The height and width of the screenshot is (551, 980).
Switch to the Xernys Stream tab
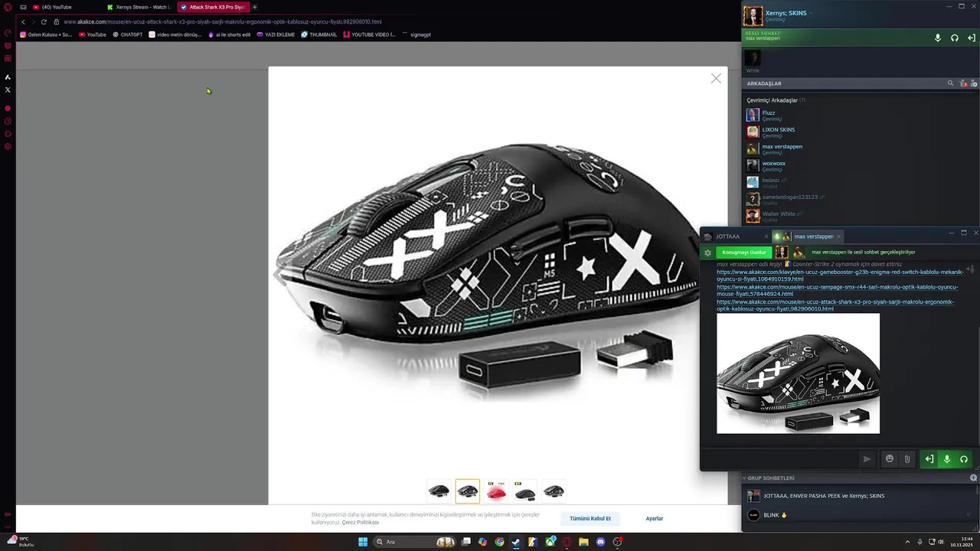(140, 7)
